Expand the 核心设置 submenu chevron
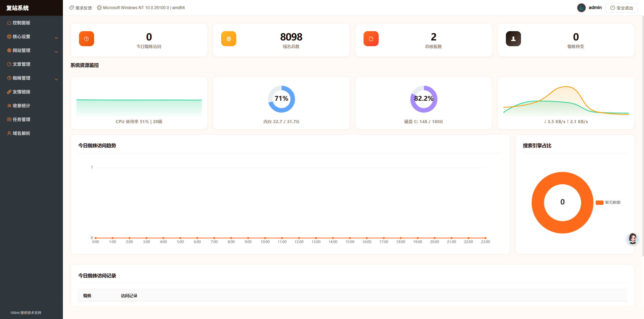The width and height of the screenshot is (644, 319). (x=56, y=38)
